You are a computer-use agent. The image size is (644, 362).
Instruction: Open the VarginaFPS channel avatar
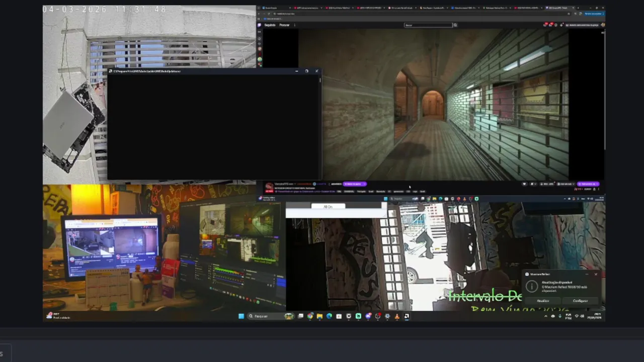(x=270, y=187)
